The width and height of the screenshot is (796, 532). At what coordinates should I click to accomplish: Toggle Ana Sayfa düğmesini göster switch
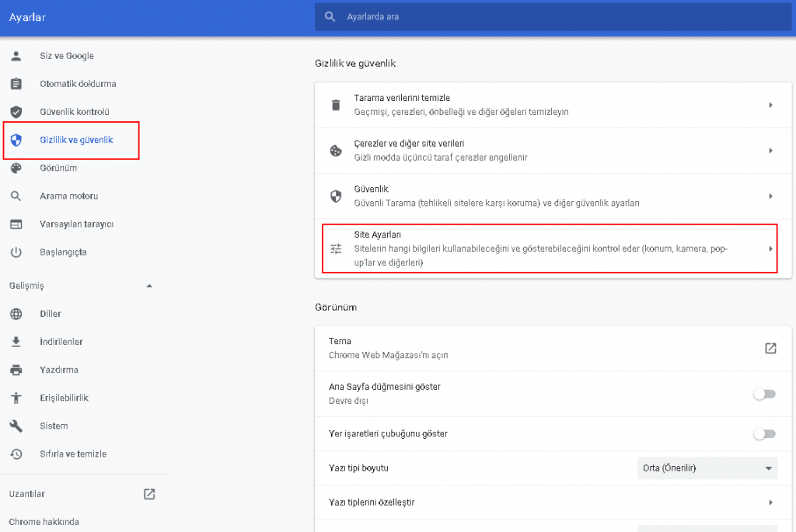pos(764,394)
